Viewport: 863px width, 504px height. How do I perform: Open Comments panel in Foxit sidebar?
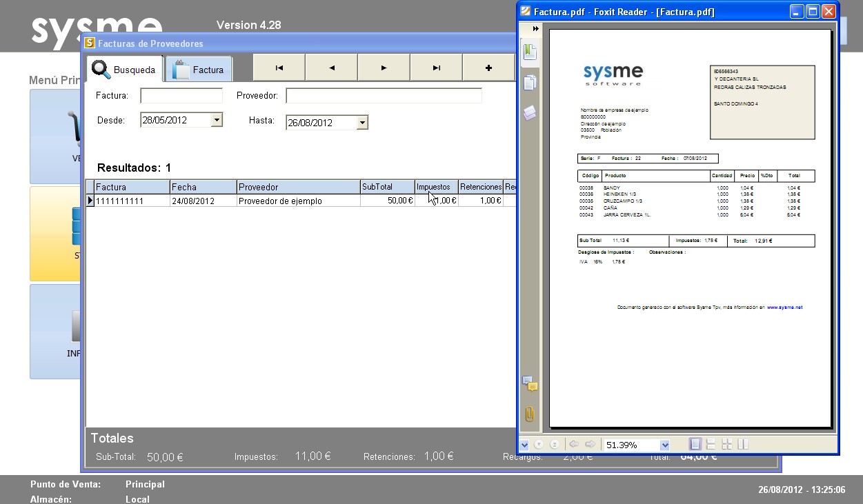pos(530,383)
